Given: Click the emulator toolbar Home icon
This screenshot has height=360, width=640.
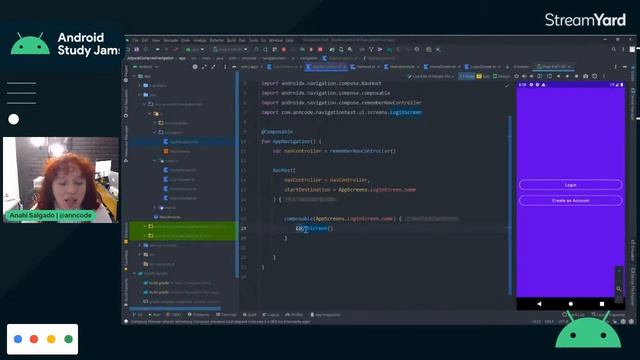Looking at the screenshot, I should click(567, 76).
